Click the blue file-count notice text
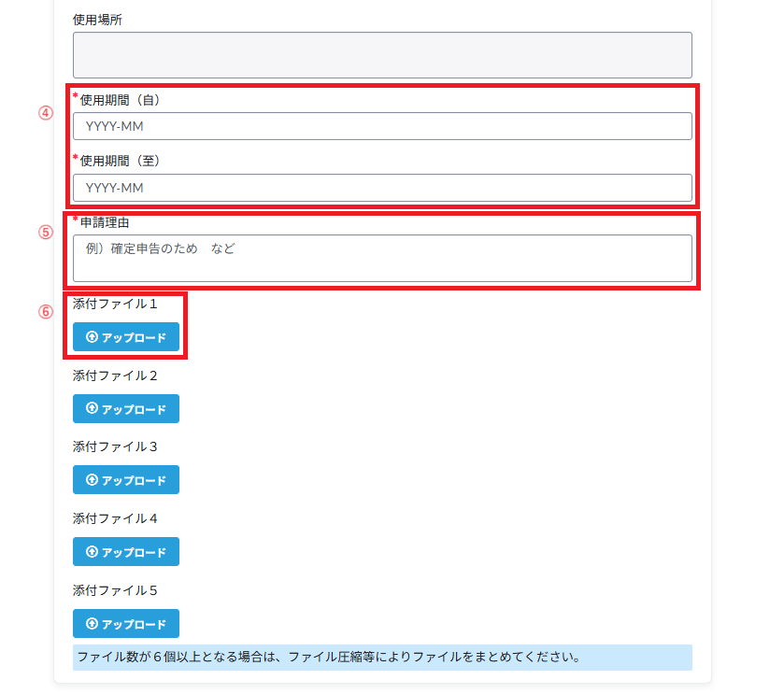Screen dimensions: 784x694 [329, 657]
